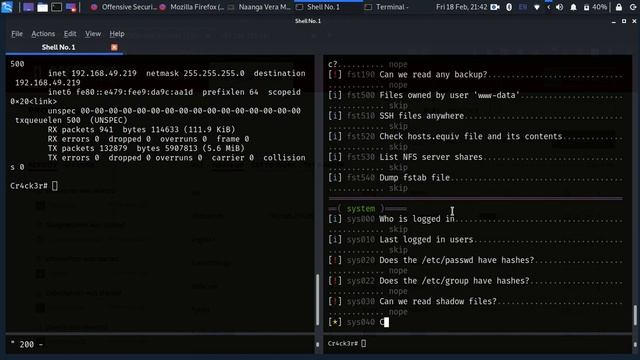The height and width of the screenshot is (360, 640).
Task: Minimize the Shell No. 1 window
Action: [x=614, y=21]
